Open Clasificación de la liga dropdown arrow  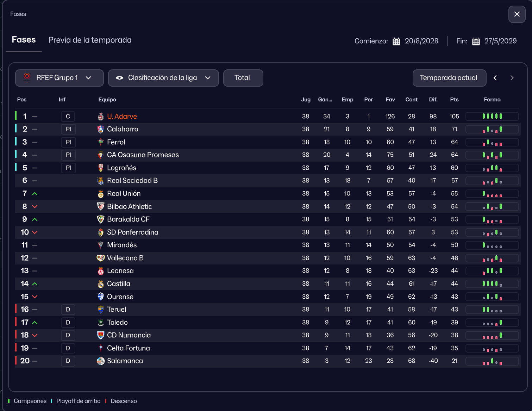coord(208,78)
